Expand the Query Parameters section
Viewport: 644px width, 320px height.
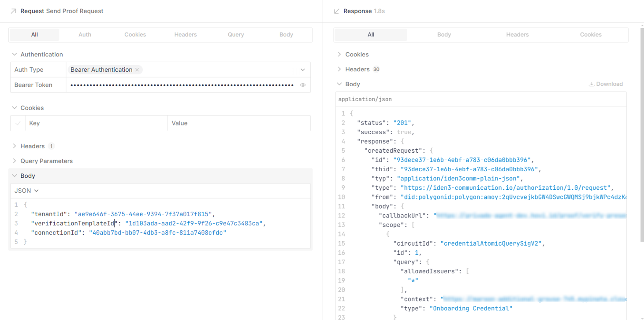pos(15,161)
